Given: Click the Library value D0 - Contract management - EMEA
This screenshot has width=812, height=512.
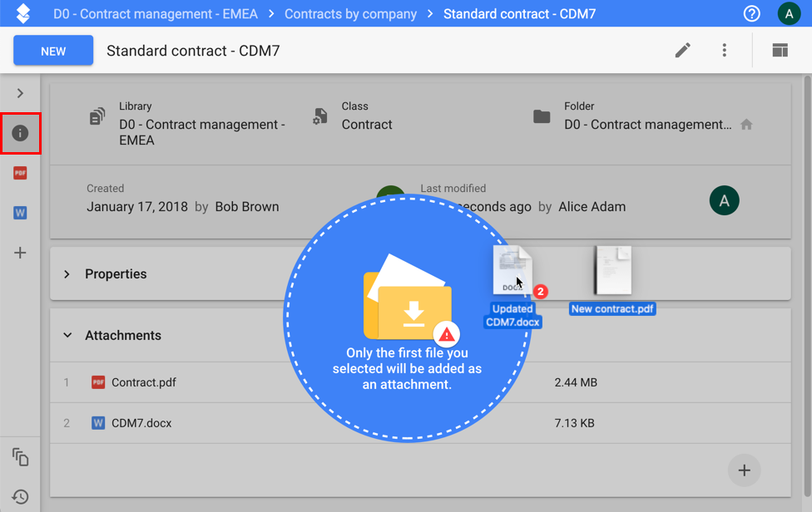Looking at the screenshot, I should (x=202, y=132).
